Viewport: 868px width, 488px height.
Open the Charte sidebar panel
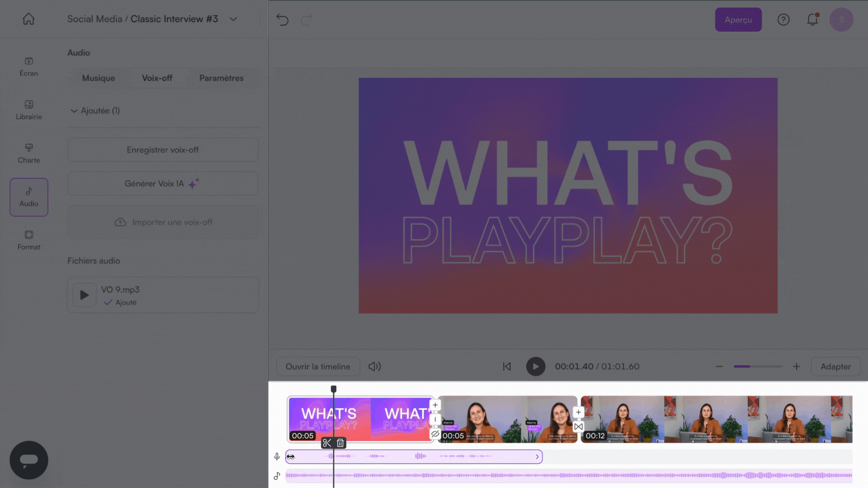pos(29,153)
